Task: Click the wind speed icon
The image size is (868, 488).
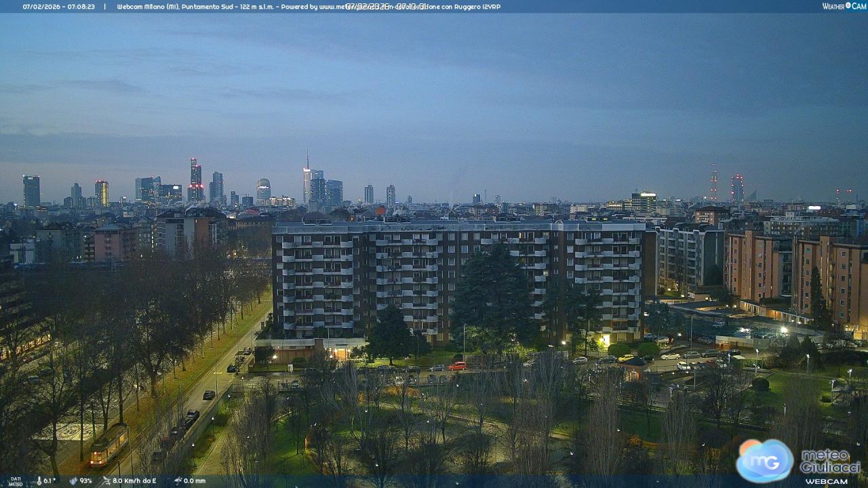Action: pyautogui.click(x=106, y=481)
